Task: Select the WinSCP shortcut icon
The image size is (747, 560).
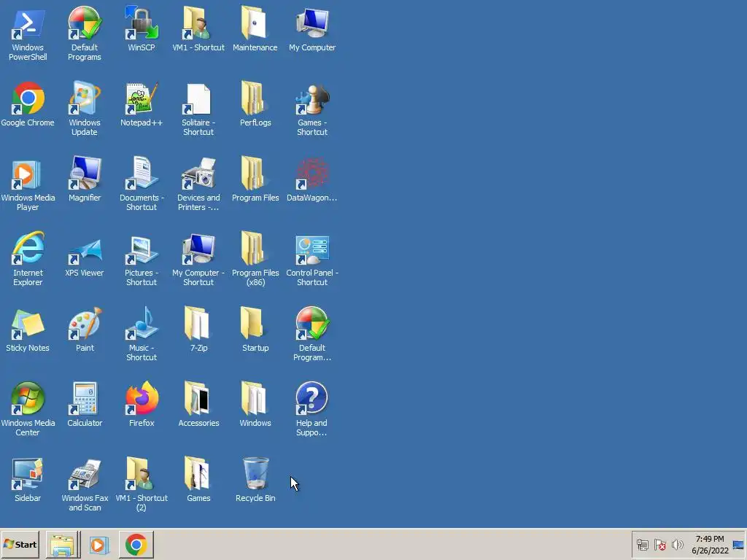Action: pos(142,23)
